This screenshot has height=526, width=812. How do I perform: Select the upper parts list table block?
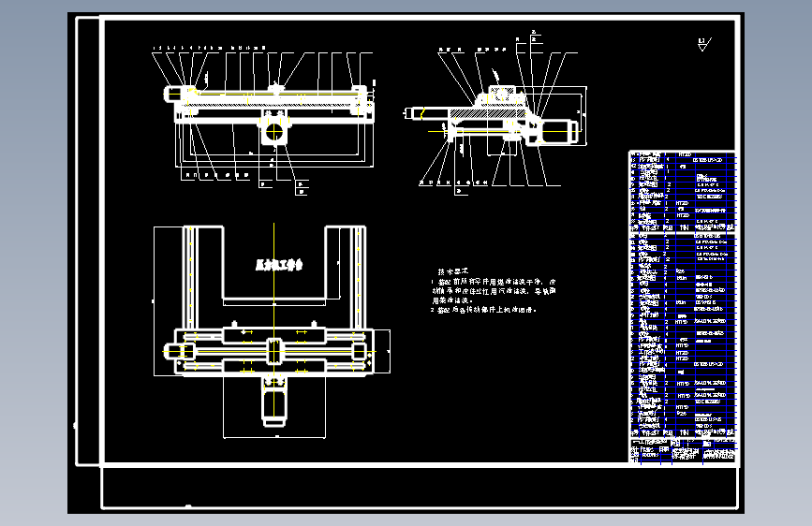pyautogui.click(x=683, y=191)
